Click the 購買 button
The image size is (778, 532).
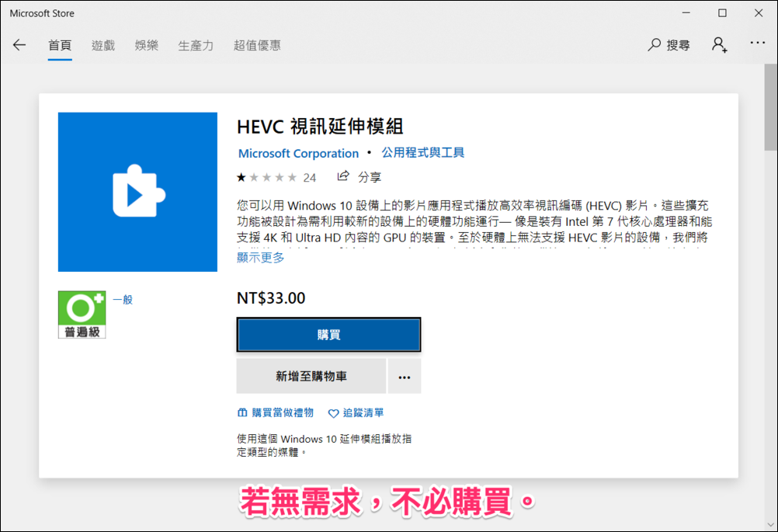[x=328, y=335]
